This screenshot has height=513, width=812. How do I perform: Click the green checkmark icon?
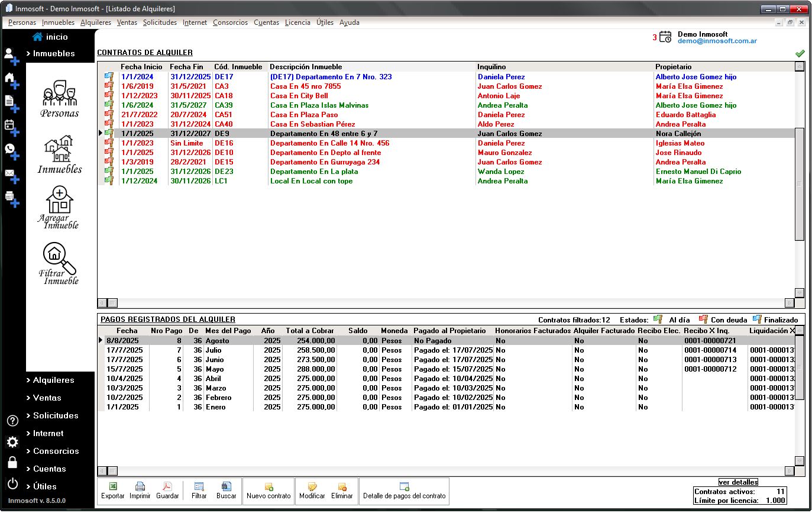tap(800, 53)
